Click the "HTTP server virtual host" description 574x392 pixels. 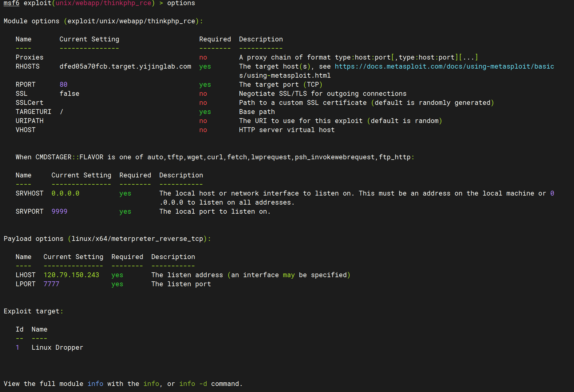(x=287, y=130)
